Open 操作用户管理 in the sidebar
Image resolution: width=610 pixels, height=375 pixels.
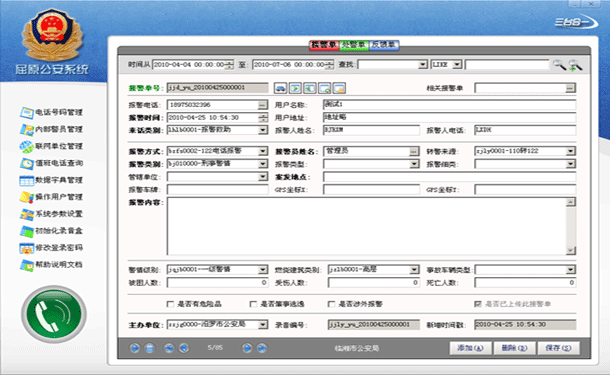(x=51, y=197)
